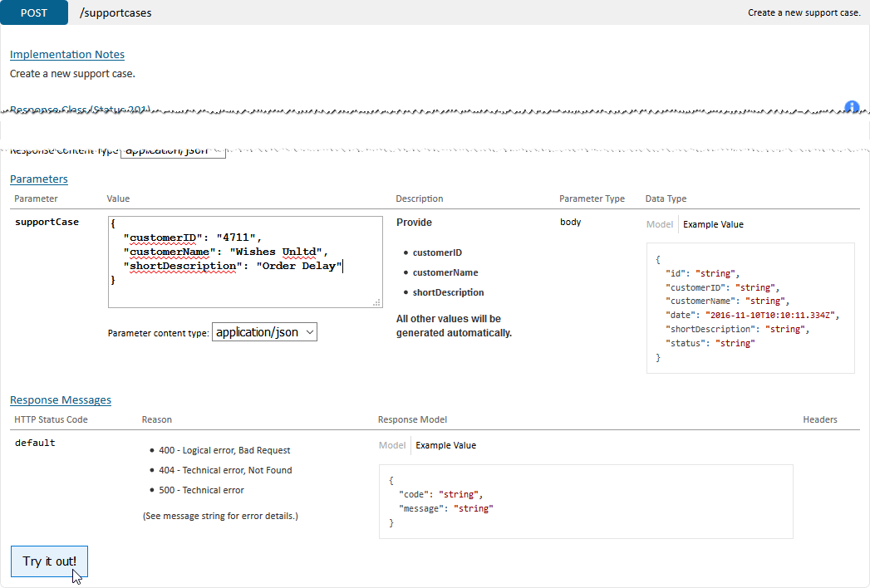Click the supportCase parameter name
Image resolution: width=870 pixels, height=588 pixels.
(47, 223)
